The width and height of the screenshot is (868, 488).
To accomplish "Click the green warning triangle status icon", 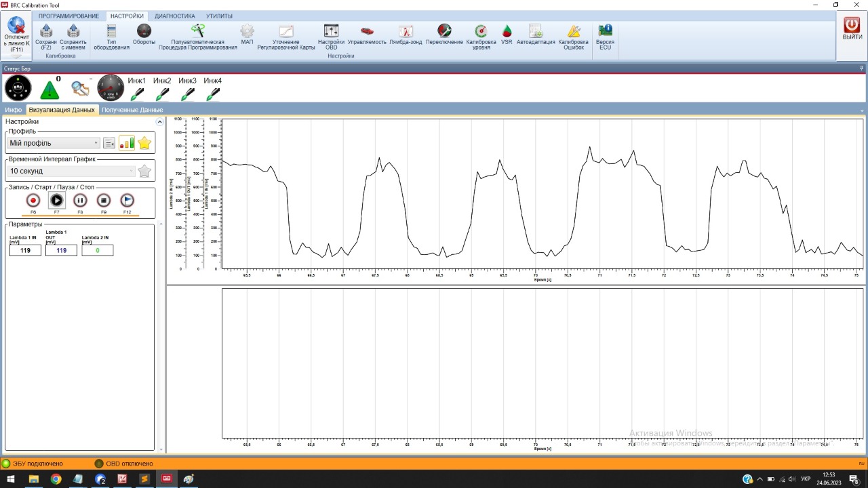I will click(x=50, y=89).
